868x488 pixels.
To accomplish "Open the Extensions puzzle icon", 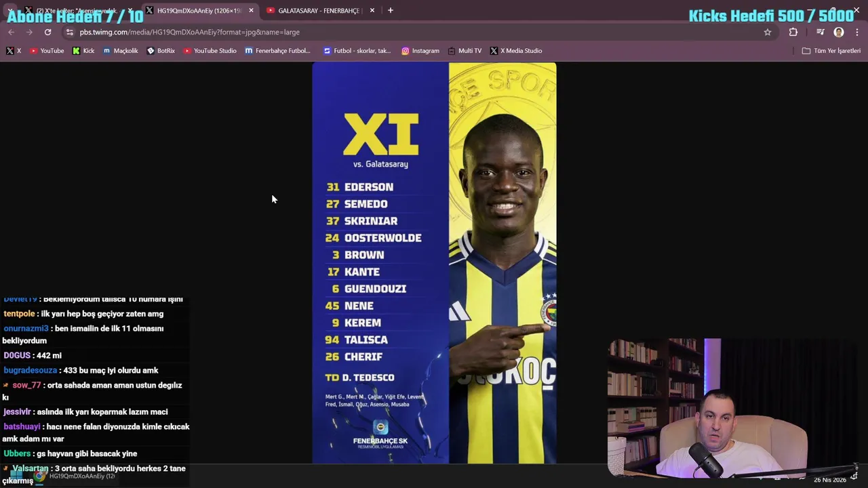I will coord(793,32).
